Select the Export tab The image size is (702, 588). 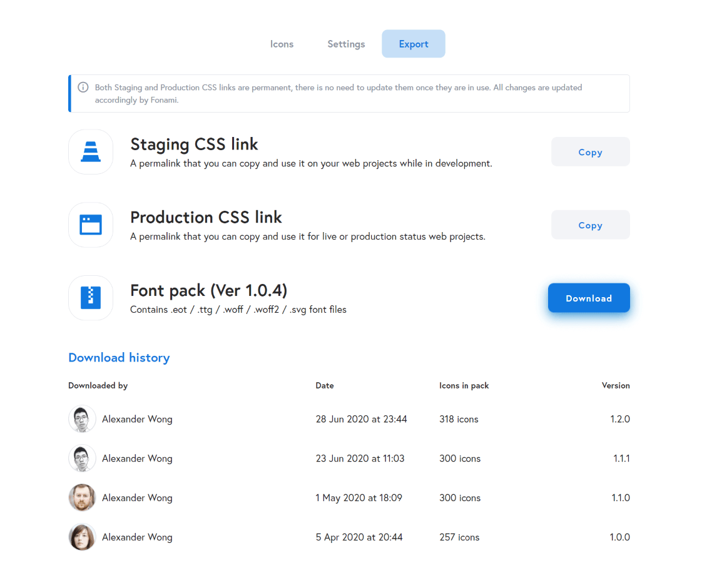coord(413,44)
